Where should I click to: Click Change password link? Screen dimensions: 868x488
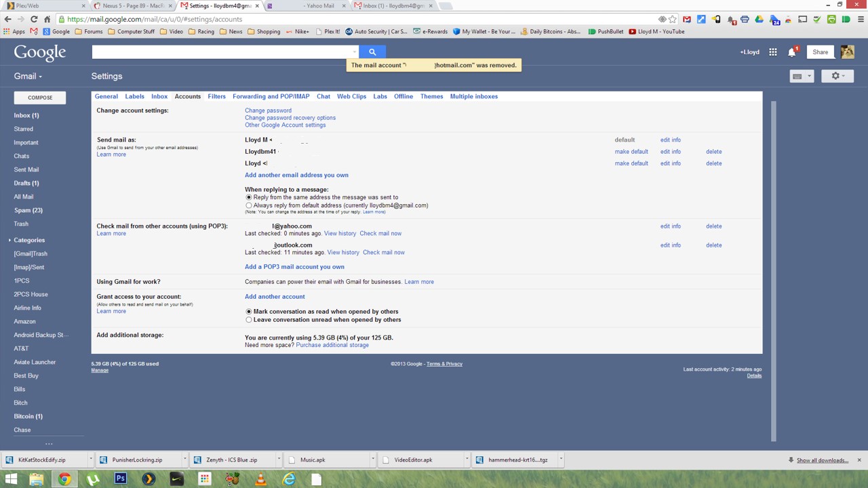[269, 110]
